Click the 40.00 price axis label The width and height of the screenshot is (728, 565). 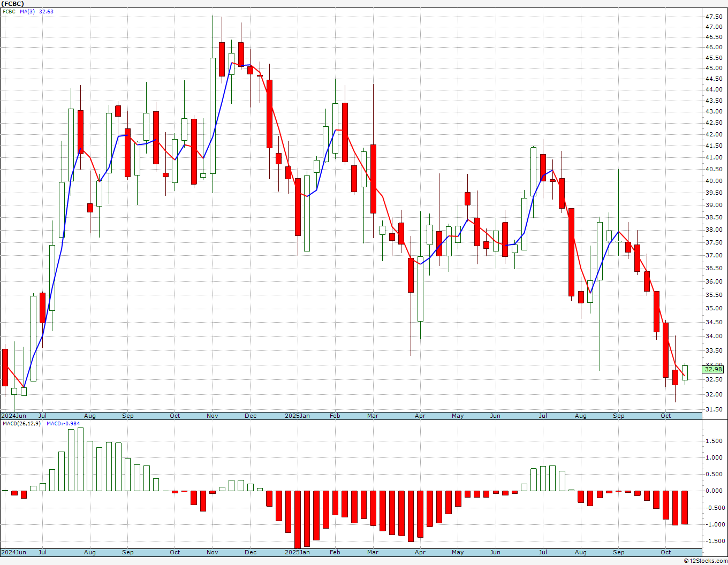click(714, 181)
